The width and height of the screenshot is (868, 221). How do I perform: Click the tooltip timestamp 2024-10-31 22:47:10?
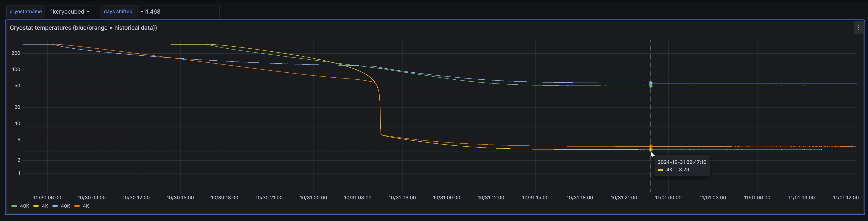point(682,162)
